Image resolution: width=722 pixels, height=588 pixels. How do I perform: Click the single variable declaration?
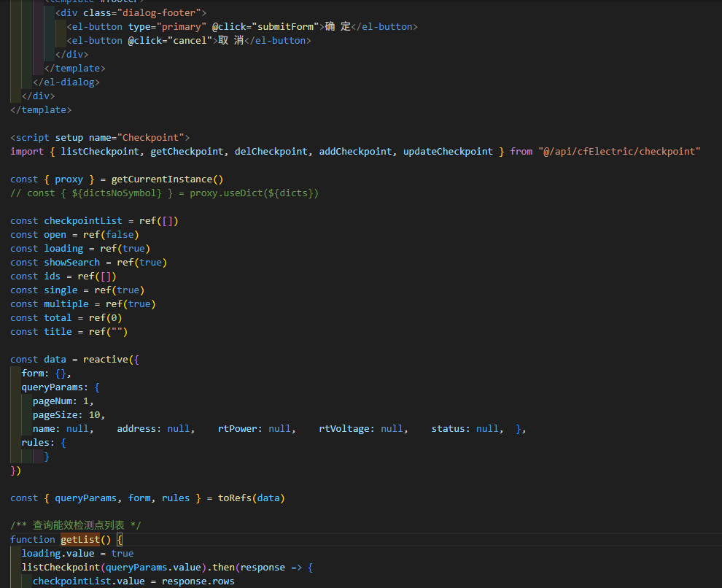tap(61, 290)
